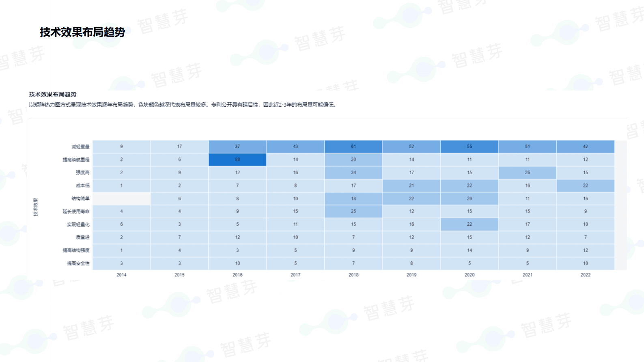The height and width of the screenshot is (362, 644).
Task: Select the 61 cell in the 减轻重量 row
Action: click(353, 147)
